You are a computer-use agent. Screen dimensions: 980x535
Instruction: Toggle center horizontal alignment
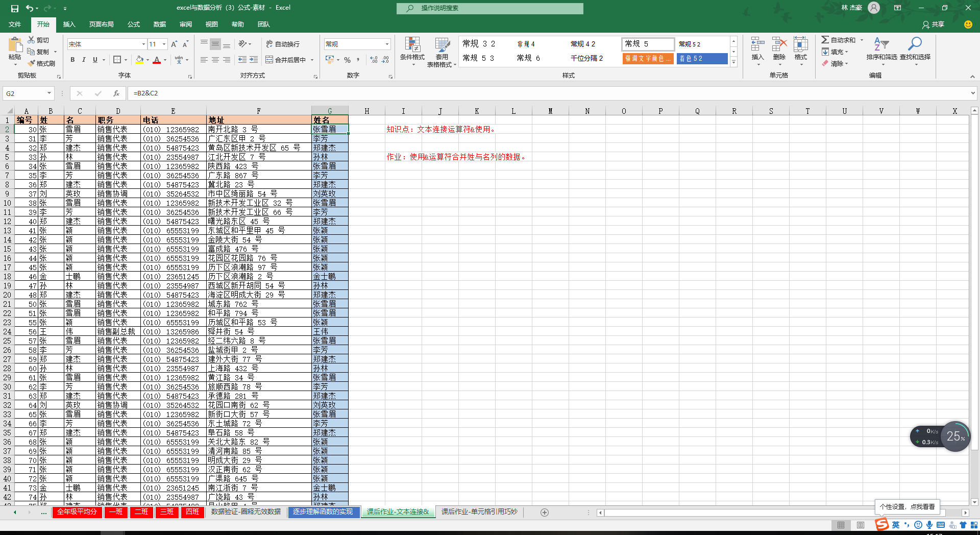215,60
